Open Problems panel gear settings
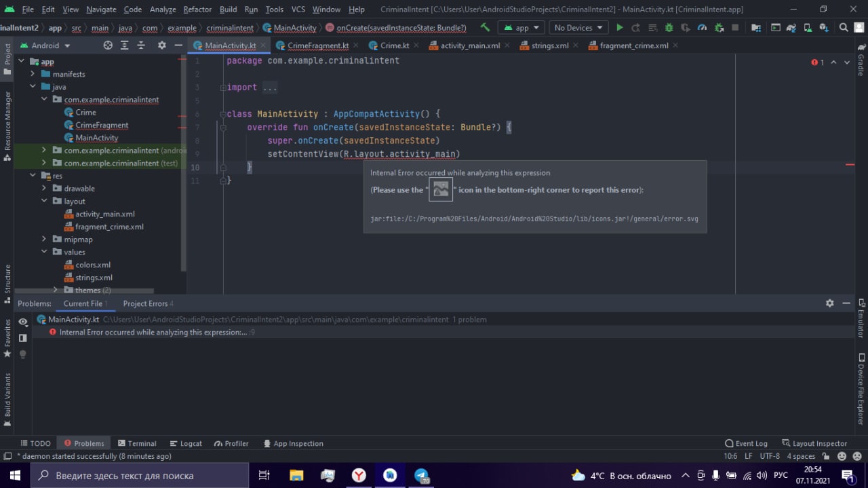The height and width of the screenshot is (488, 868). click(829, 303)
